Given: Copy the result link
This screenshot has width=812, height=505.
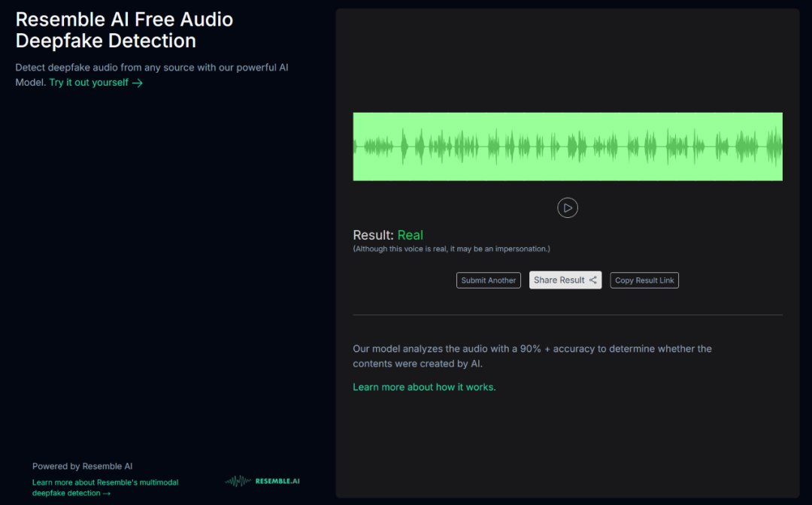Looking at the screenshot, I should click(644, 280).
